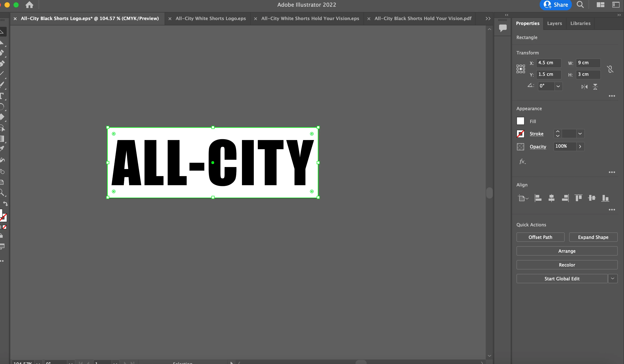This screenshot has width=624, height=364.
Task: Flip the selection horizontally
Action: (x=584, y=87)
